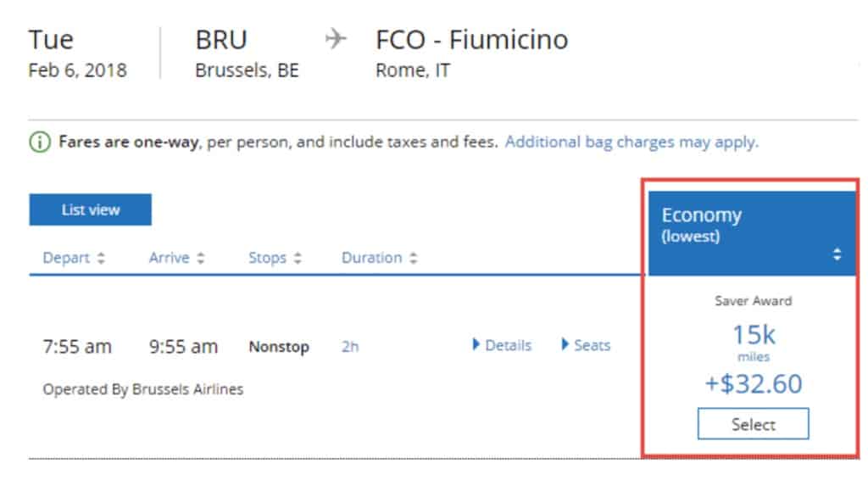Click the airplane icon between BRU and FCO

(336, 39)
